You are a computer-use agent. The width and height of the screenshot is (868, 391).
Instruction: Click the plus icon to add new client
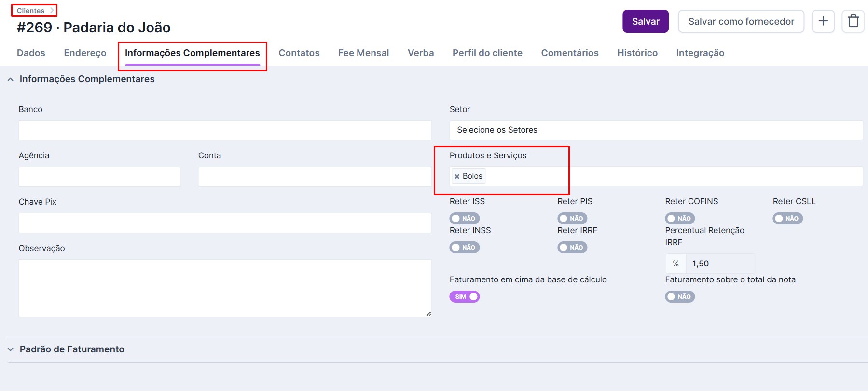click(x=823, y=21)
